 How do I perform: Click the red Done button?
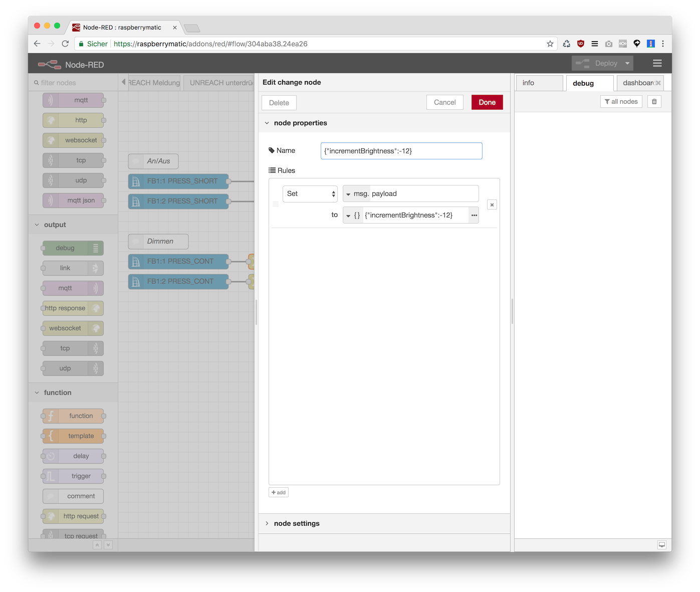(x=487, y=102)
